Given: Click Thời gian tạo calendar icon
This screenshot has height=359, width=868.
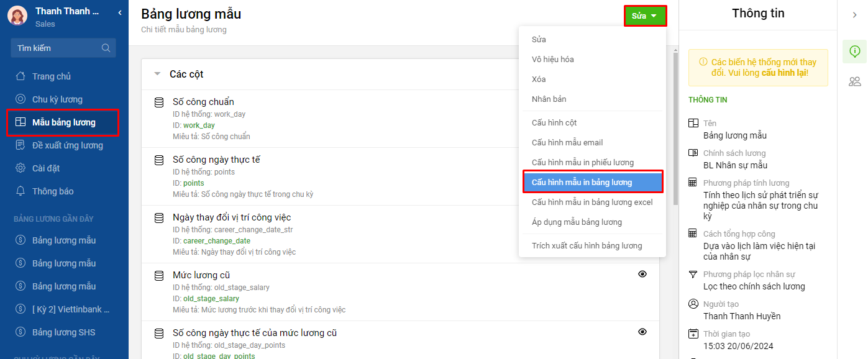Looking at the screenshot, I should pos(693,334).
